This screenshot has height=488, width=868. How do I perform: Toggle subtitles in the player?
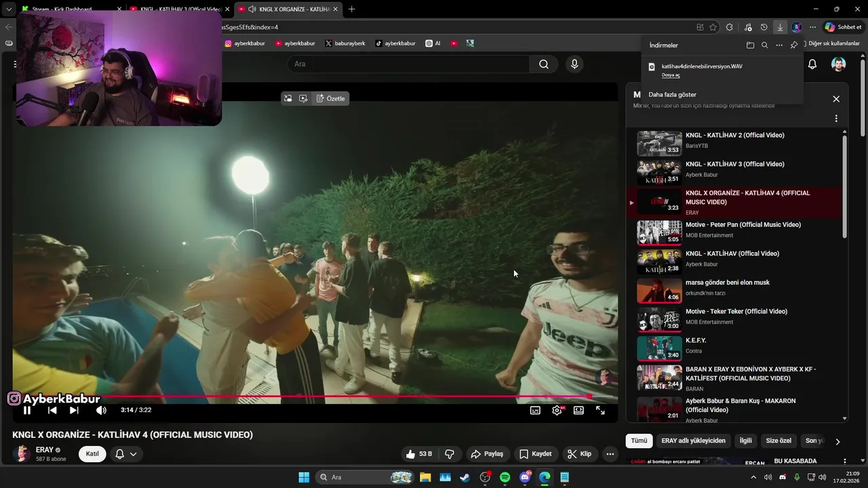pos(535,410)
